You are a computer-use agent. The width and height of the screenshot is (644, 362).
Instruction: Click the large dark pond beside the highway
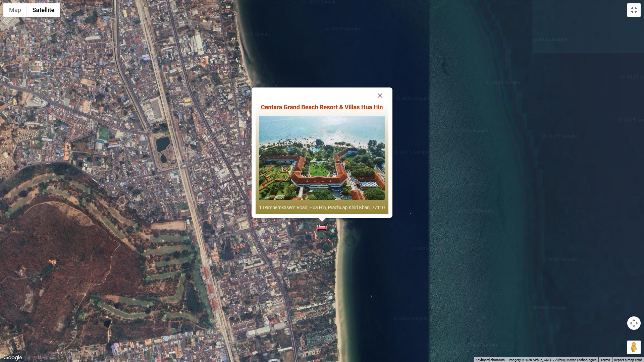163,144
